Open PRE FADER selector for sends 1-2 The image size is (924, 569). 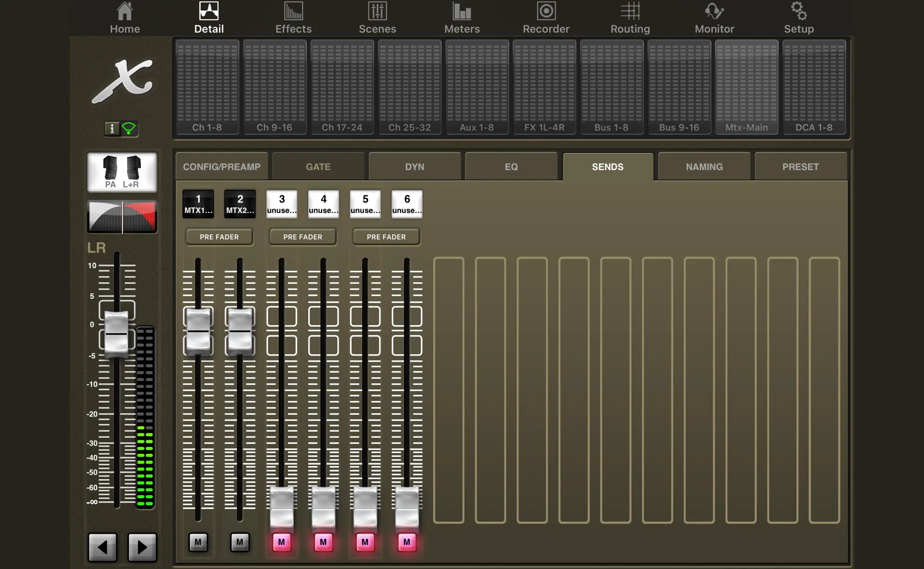(x=219, y=237)
